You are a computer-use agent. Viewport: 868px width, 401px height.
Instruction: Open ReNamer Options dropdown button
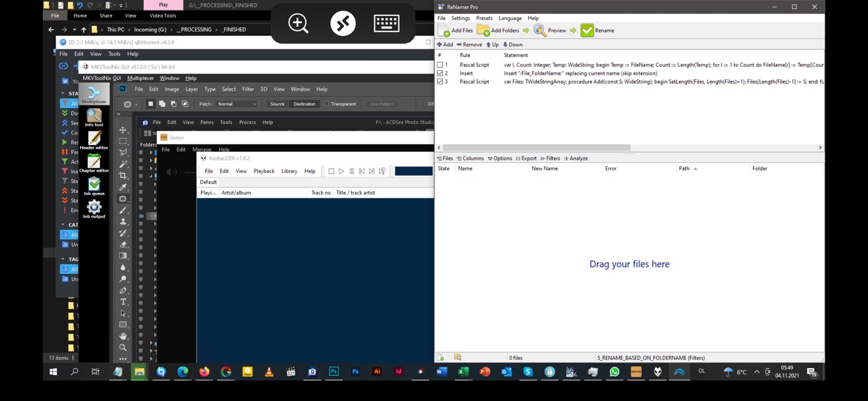coord(500,159)
